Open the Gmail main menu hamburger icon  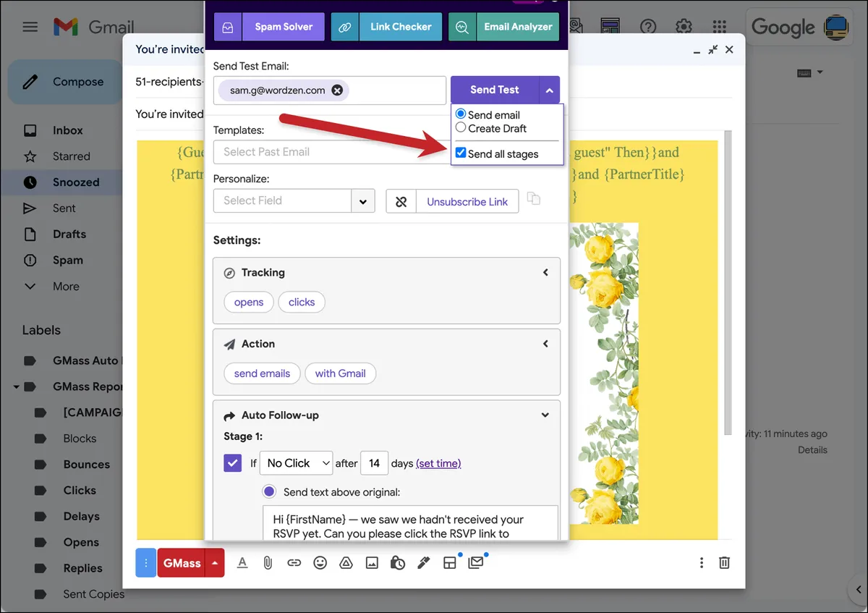[30, 28]
